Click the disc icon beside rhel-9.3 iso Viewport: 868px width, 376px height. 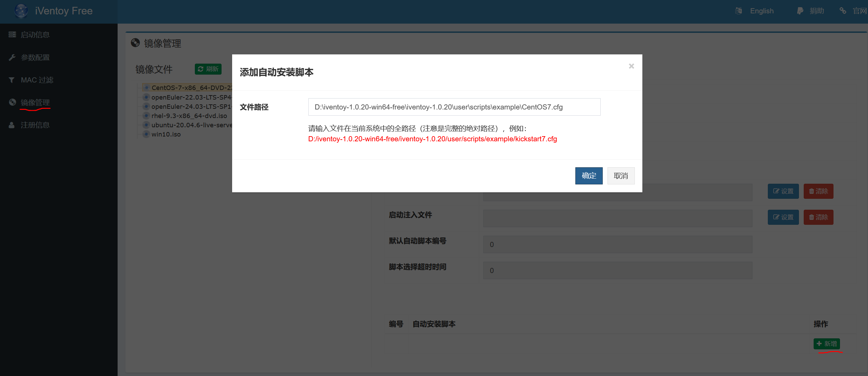pyautogui.click(x=146, y=116)
